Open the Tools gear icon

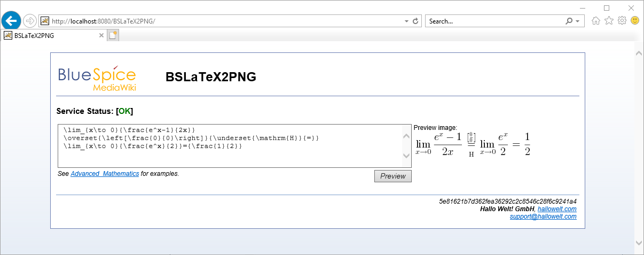point(622,21)
